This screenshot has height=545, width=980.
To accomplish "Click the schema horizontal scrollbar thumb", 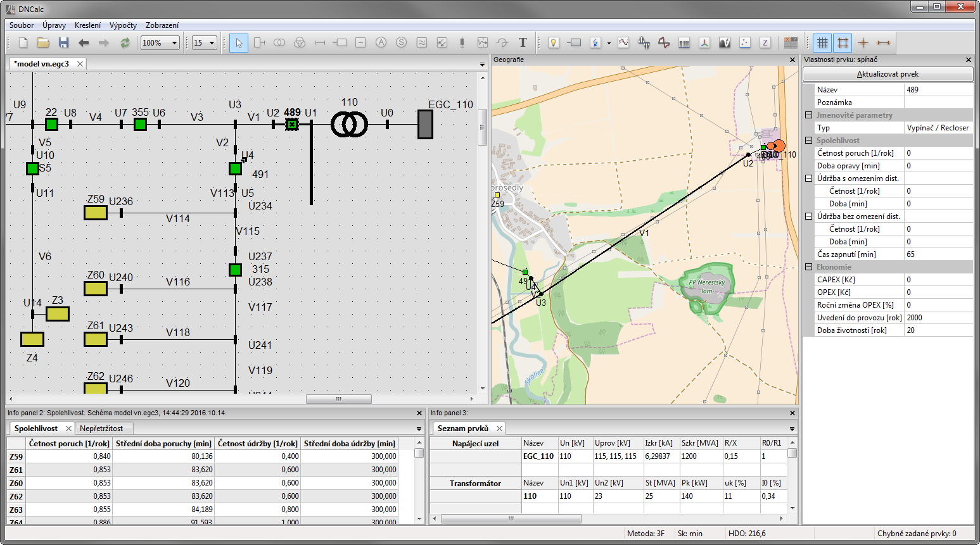I will click(x=338, y=399).
